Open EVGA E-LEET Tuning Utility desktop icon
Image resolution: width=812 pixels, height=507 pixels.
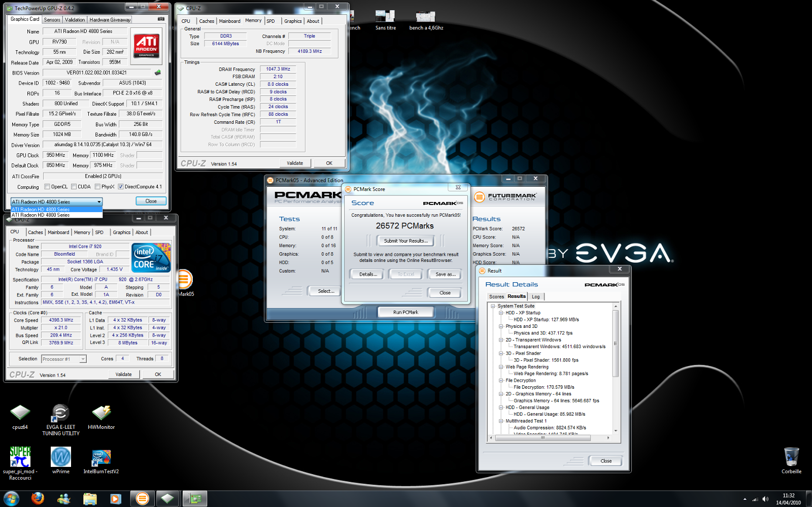click(x=60, y=420)
